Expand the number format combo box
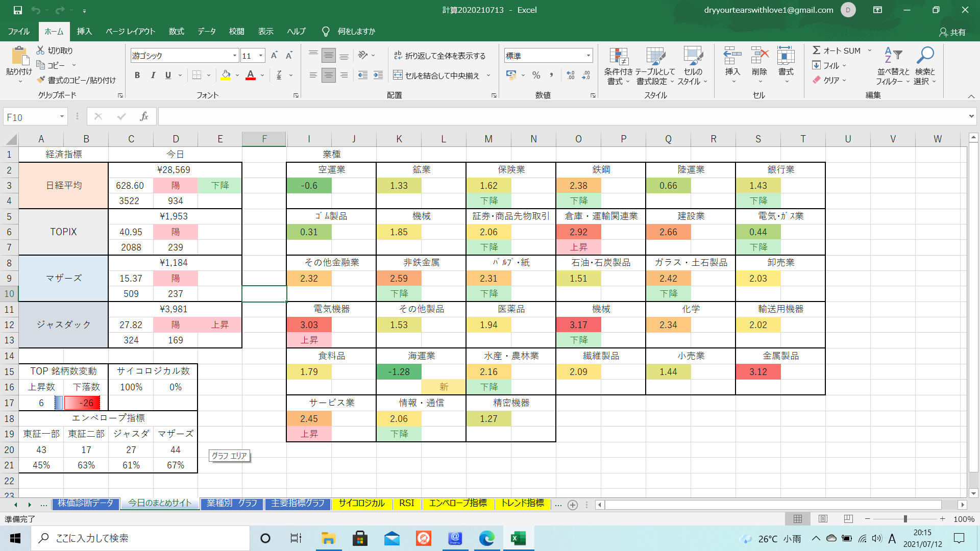This screenshot has width=980, height=551. [589, 56]
